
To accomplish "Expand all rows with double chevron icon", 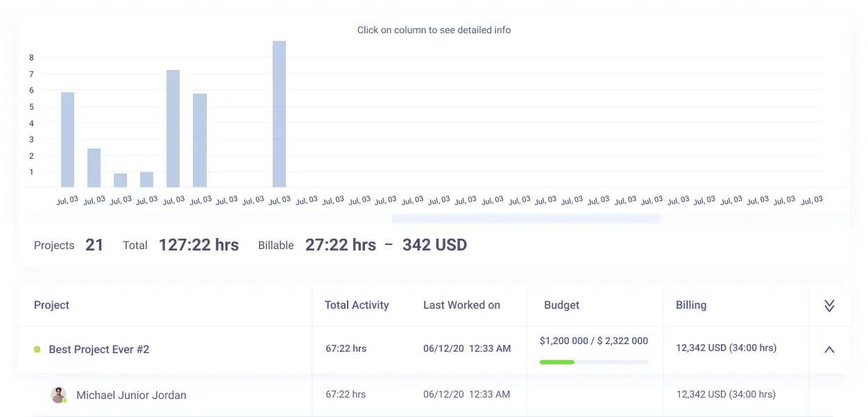I will [829, 306].
